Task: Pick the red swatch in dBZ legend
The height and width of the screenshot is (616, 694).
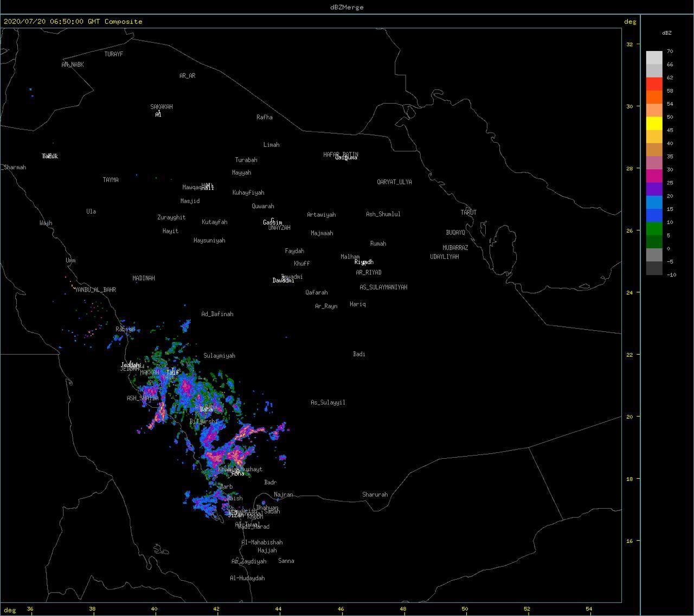Action: (x=654, y=84)
